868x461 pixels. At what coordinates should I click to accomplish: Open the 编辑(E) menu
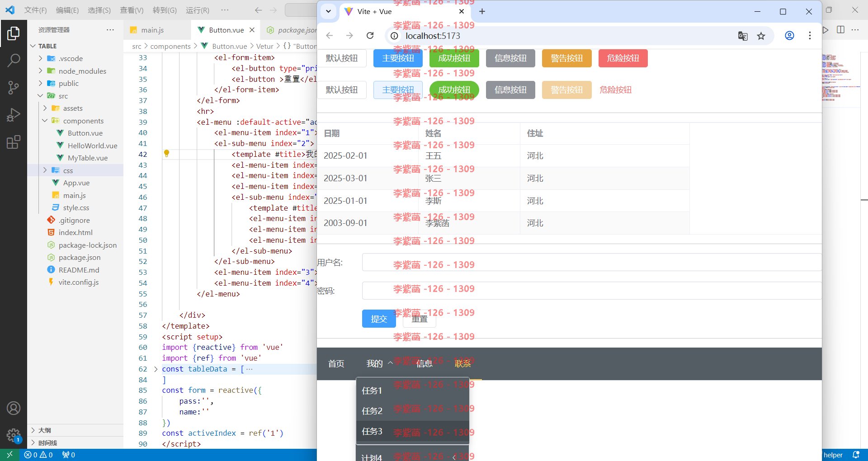point(67,10)
